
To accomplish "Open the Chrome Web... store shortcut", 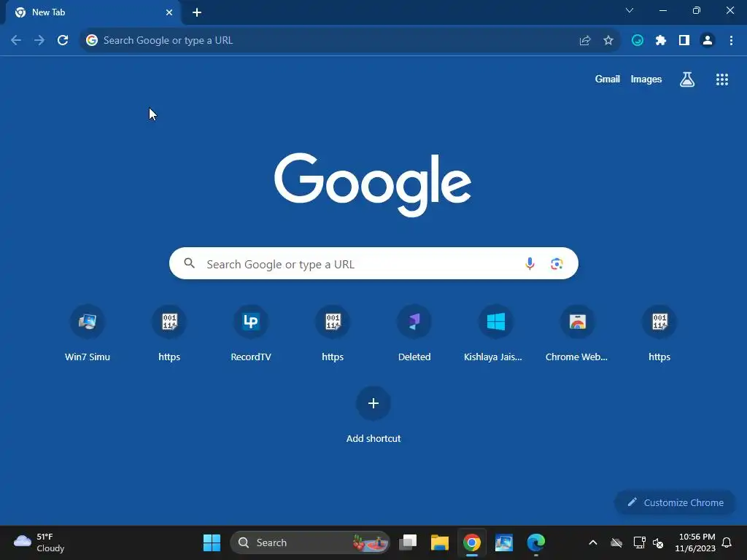I will (577, 334).
